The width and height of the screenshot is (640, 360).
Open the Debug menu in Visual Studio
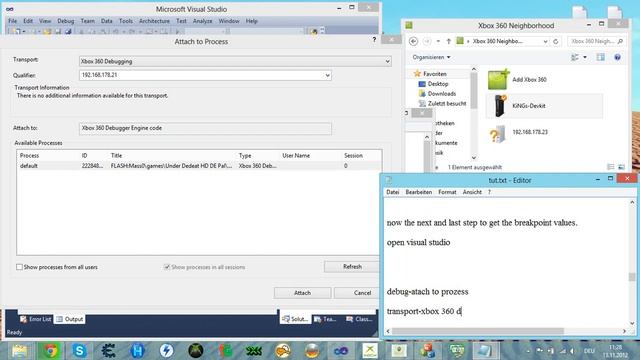65,21
